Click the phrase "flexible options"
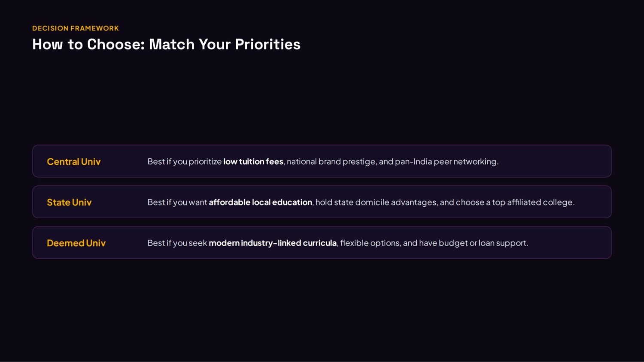 click(371, 243)
